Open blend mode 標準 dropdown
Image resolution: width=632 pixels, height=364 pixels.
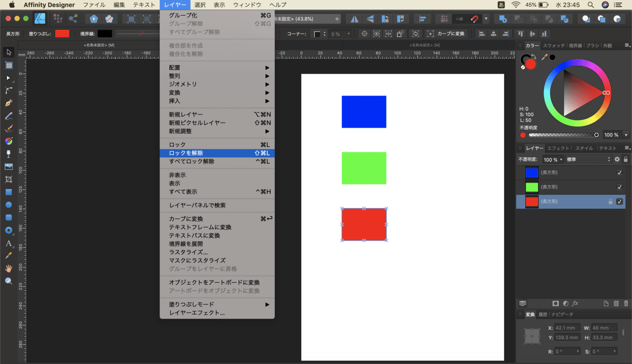tap(589, 159)
